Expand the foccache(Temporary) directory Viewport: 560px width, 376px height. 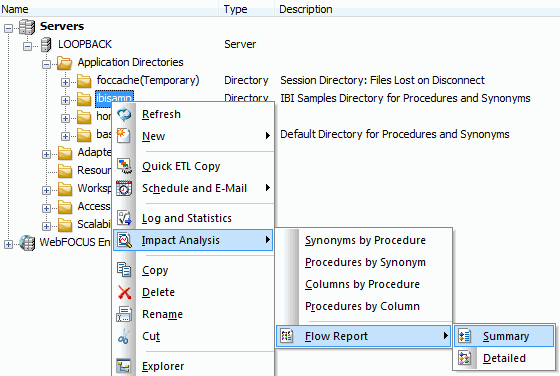(x=65, y=82)
